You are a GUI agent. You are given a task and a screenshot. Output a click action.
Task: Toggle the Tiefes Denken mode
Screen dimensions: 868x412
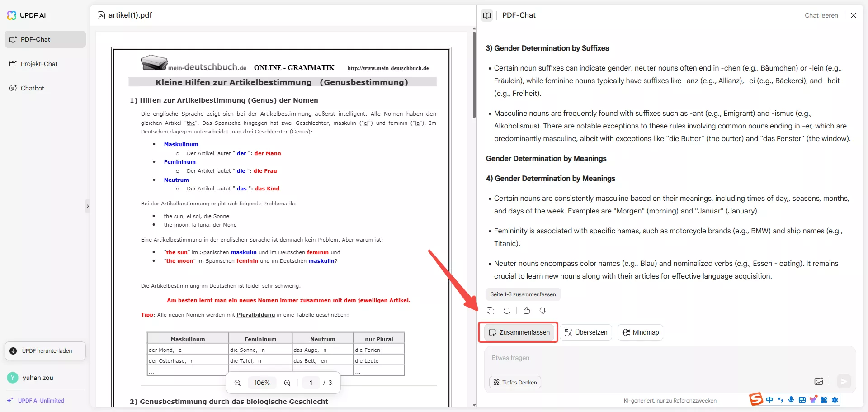pos(515,383)
